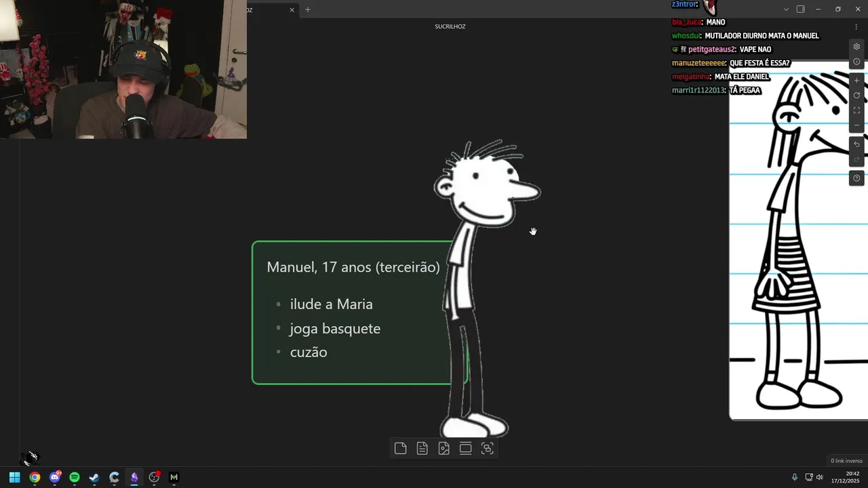Click 'ilude a Maria' bullet text
Viewport: 868px width, 488px height.
click(x=332, y=304)
